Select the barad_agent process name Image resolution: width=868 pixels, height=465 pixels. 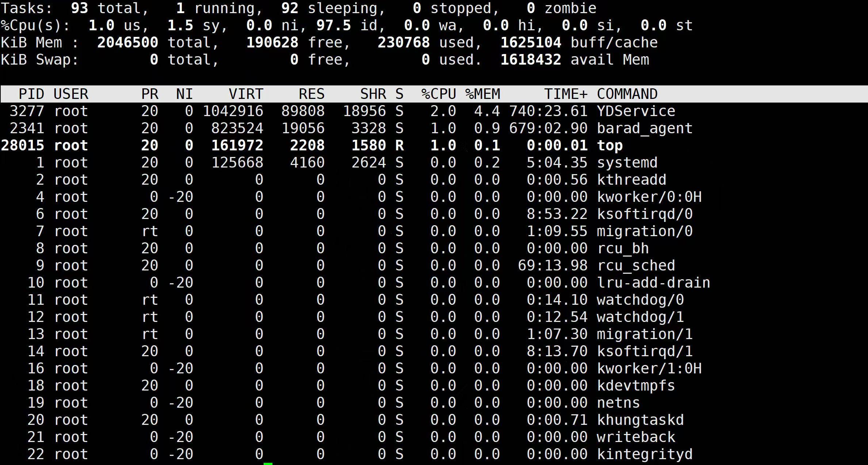tap(645, 128)
